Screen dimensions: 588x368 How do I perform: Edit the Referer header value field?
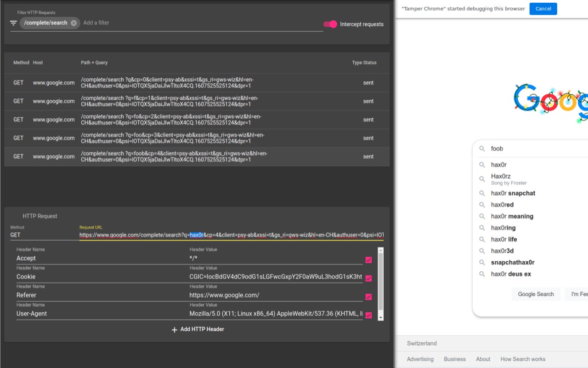point(276,295)
